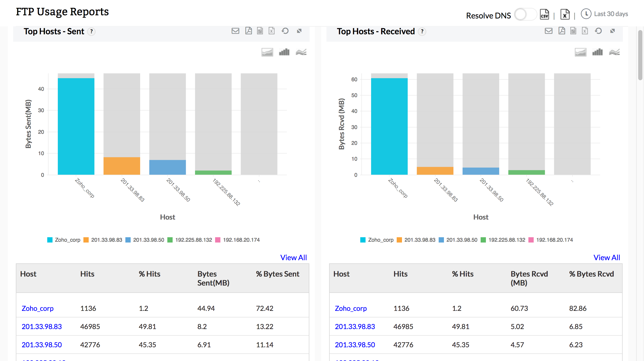Toggle the Resolve DNS switch
Screen dimensions: 644x361
(525, 15)
